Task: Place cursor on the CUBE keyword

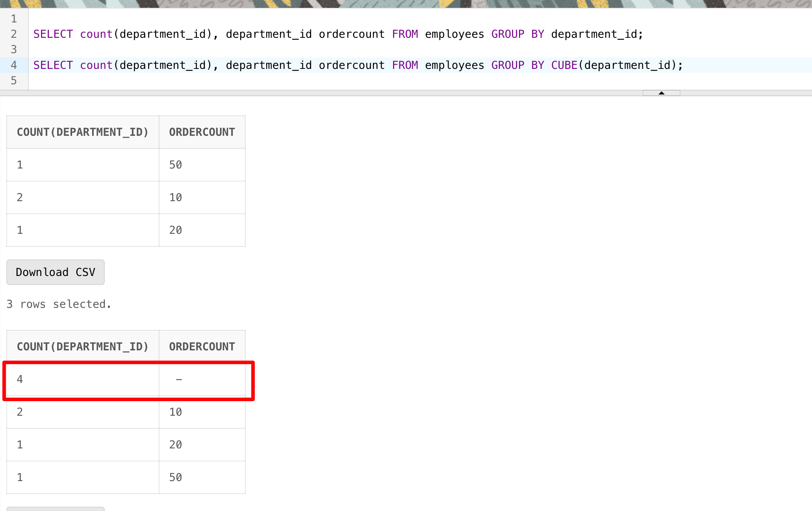Action: [x=564, y=65]
